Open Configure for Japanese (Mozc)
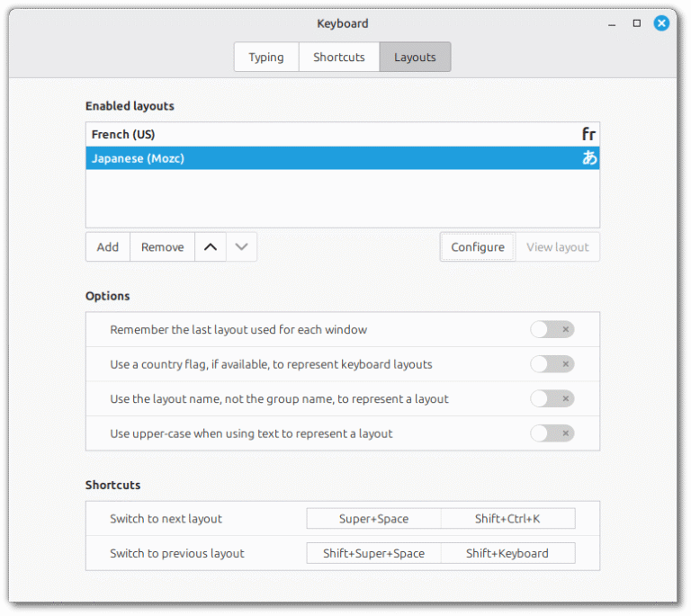Image resolution: width=691 pixels, height=616 pixels. [478, 247]
